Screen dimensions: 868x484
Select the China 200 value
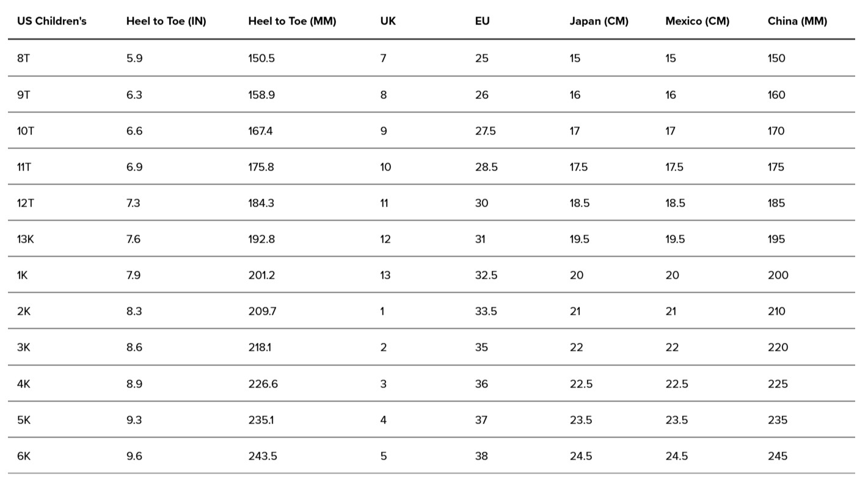click(x=778, y=275)
